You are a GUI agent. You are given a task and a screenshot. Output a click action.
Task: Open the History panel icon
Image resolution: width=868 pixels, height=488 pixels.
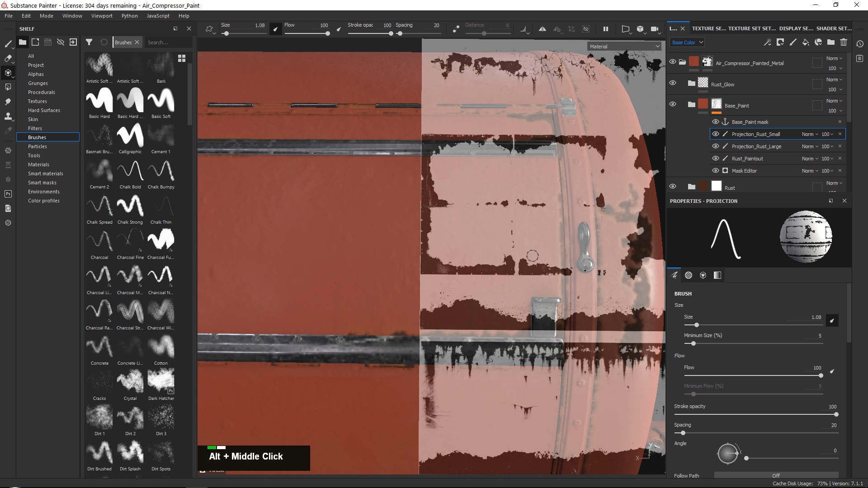click(x=860, y=44)
